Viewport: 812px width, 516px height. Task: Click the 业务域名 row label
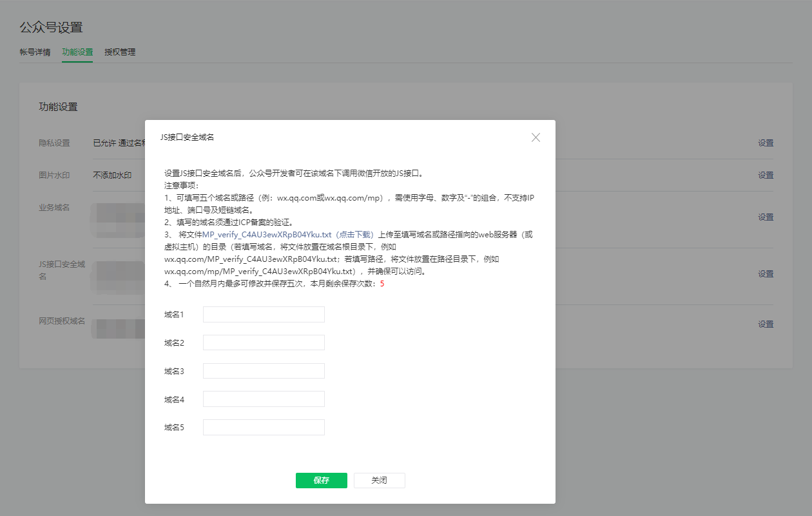coord(54,208)
